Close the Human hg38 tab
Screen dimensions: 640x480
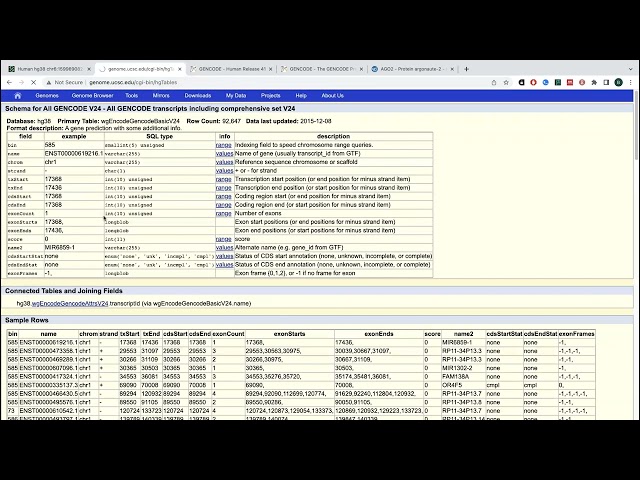tap(89, 69)
